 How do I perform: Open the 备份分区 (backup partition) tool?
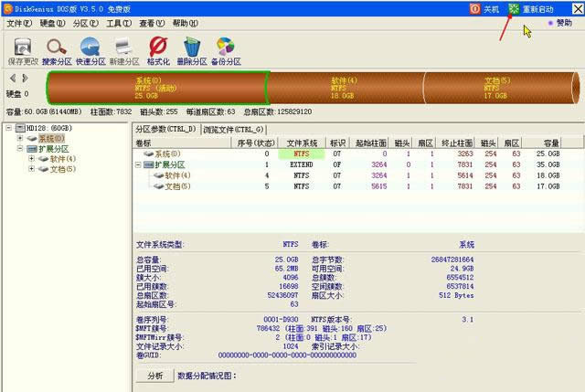225,46
